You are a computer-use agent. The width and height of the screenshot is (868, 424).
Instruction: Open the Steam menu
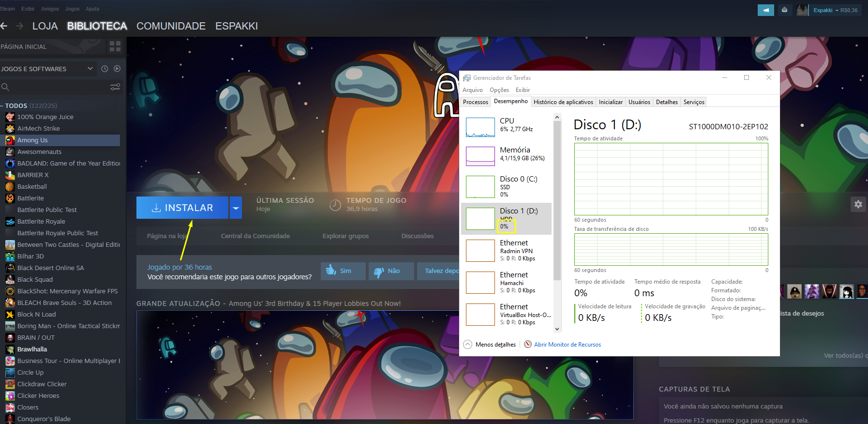point(7,9)
